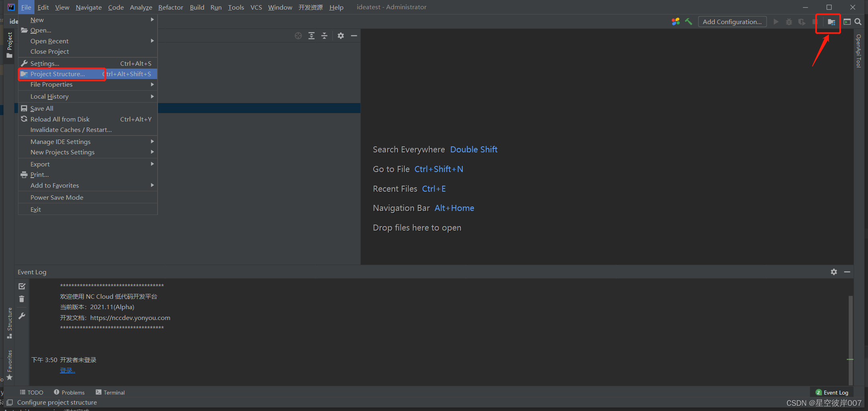Toggle Power Save Mode

(88, 197)
